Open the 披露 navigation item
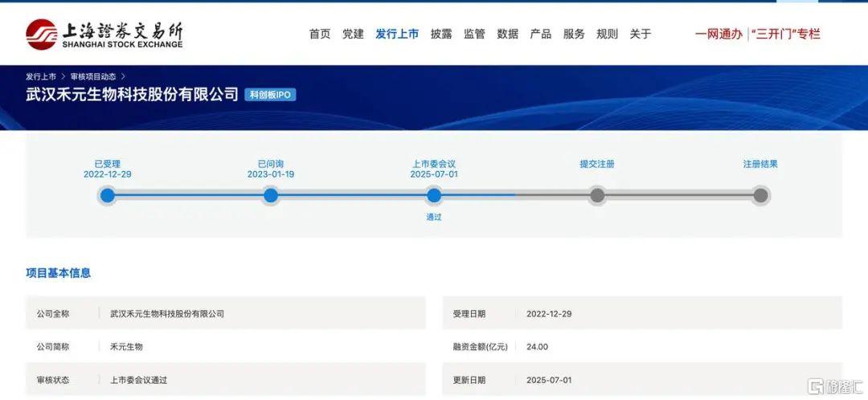The image size is (868, 400). click(441, 34)
